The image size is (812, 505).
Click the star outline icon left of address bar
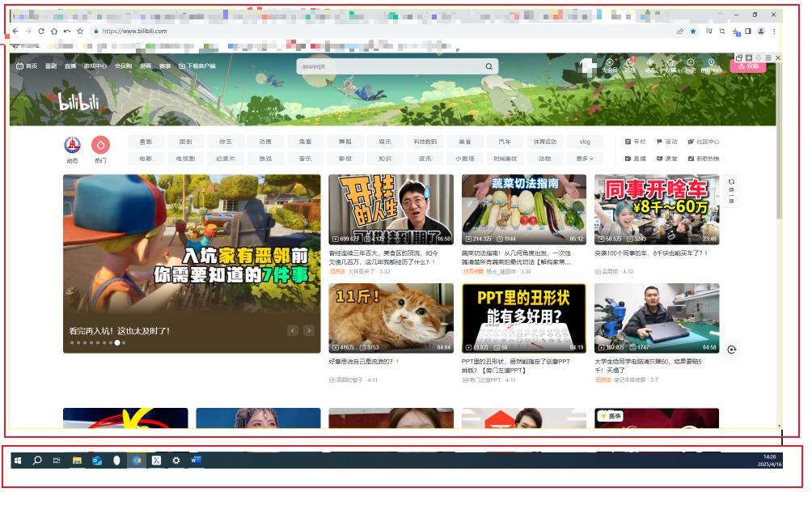point(80,31)
